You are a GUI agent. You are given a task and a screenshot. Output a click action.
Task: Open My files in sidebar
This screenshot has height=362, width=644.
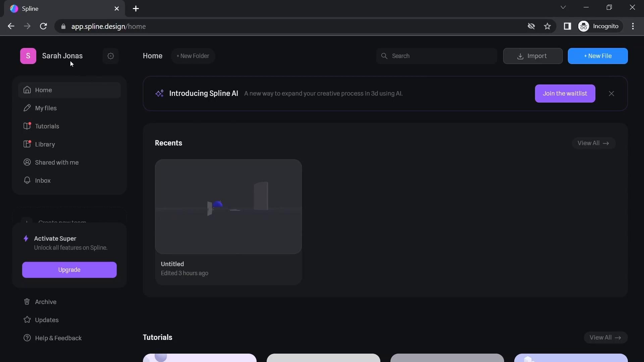point(46,108)
